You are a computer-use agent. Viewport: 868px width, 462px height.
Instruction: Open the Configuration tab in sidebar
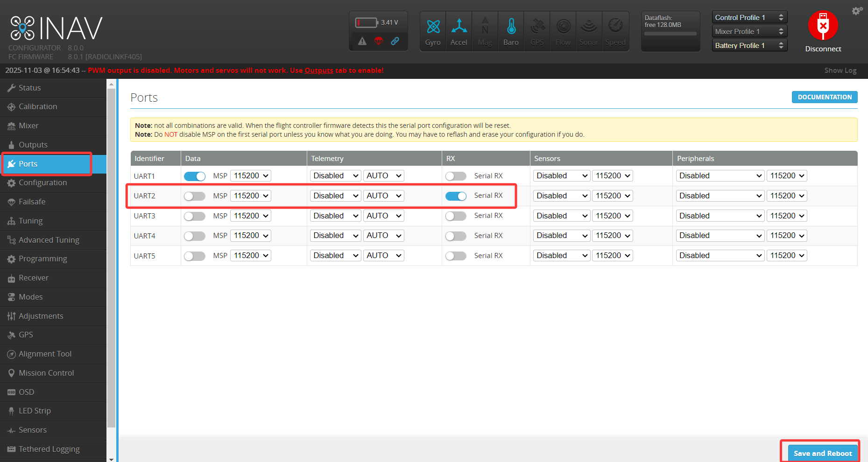(42, 183)
